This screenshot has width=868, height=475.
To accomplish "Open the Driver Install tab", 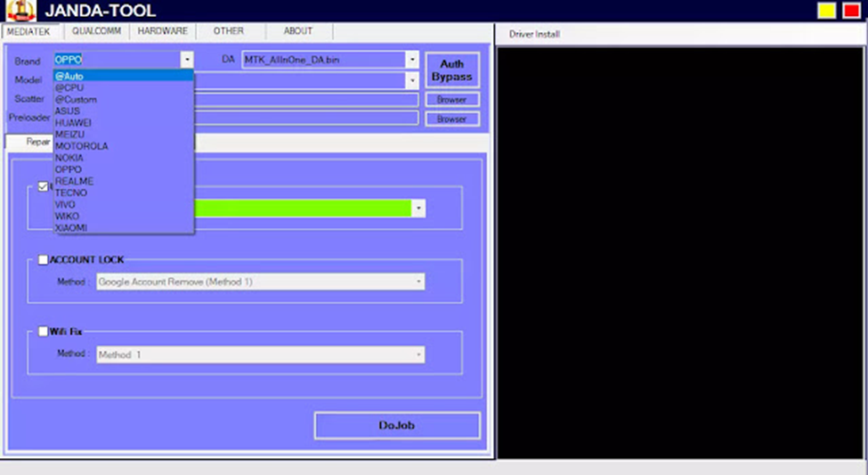I will pos(535,35).
